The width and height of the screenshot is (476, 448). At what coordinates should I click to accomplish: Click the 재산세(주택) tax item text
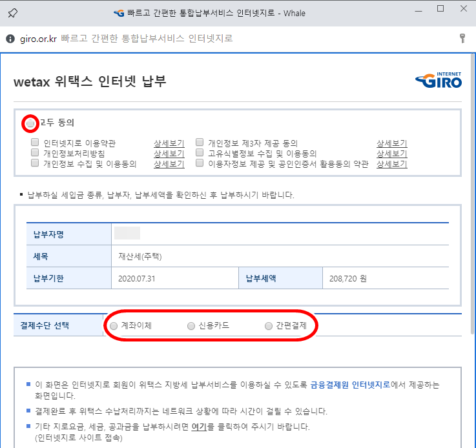(x=140, y=256)
